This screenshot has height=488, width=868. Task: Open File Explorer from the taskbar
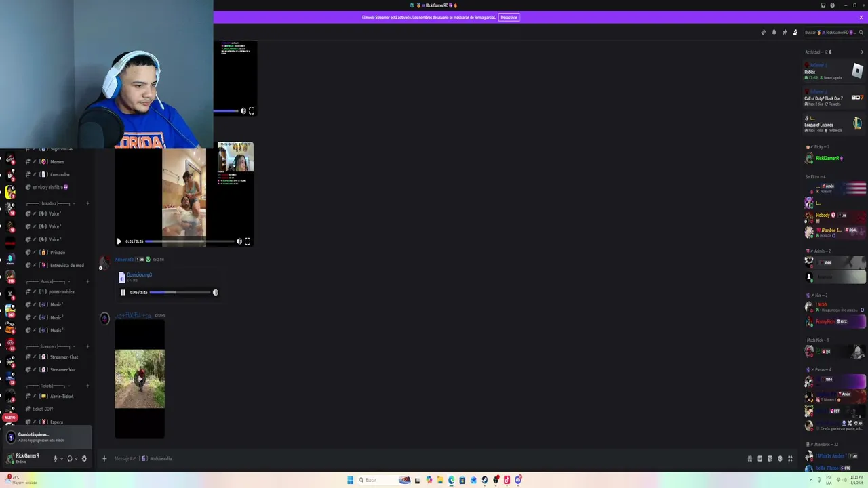[x=440, y=480]
